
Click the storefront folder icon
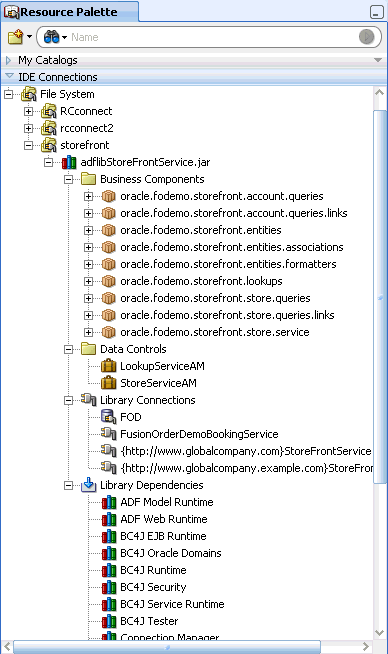[x=49, y=145]
